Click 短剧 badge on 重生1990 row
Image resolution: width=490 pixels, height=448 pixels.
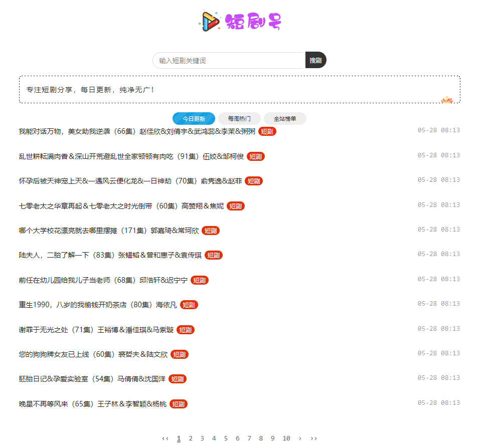[x=189, y=305]
